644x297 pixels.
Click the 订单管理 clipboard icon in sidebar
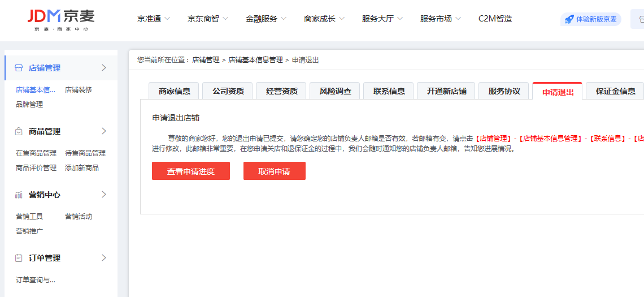pos(18,258)
